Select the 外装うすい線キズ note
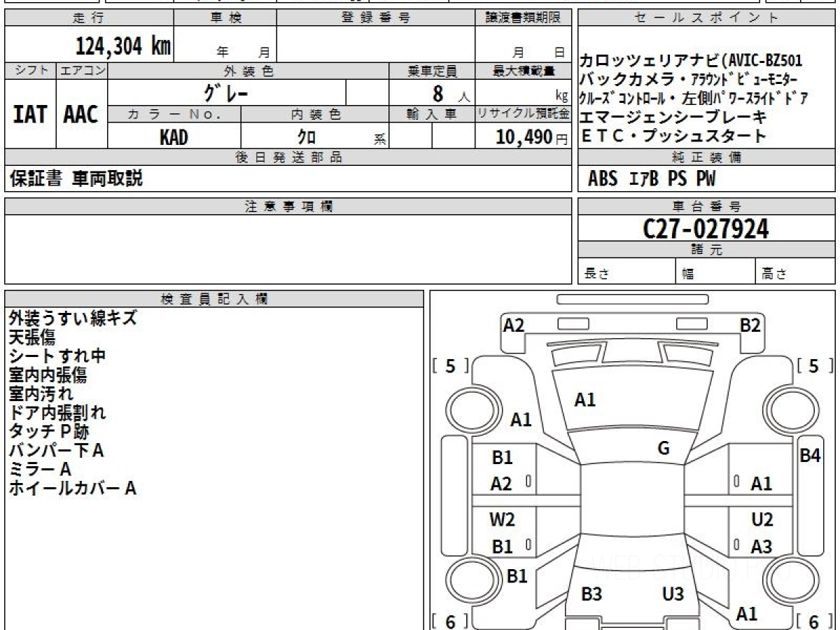 tap(73, 318)
